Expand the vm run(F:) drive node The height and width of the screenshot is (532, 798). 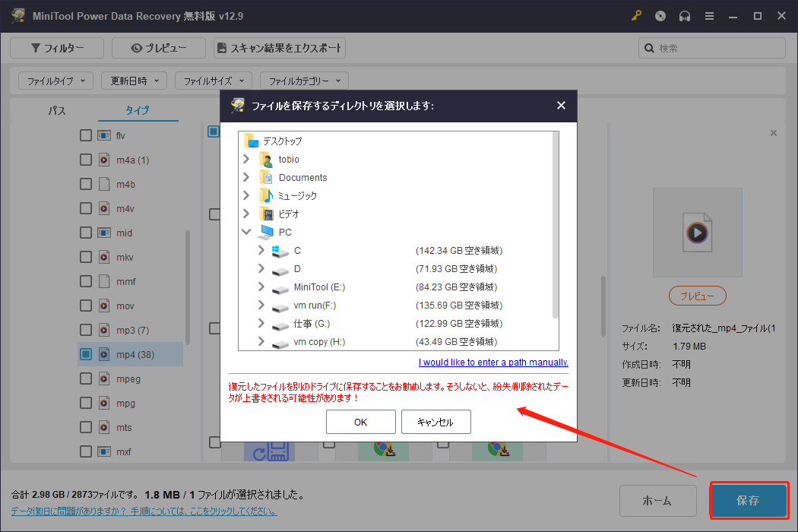[261, 305]
